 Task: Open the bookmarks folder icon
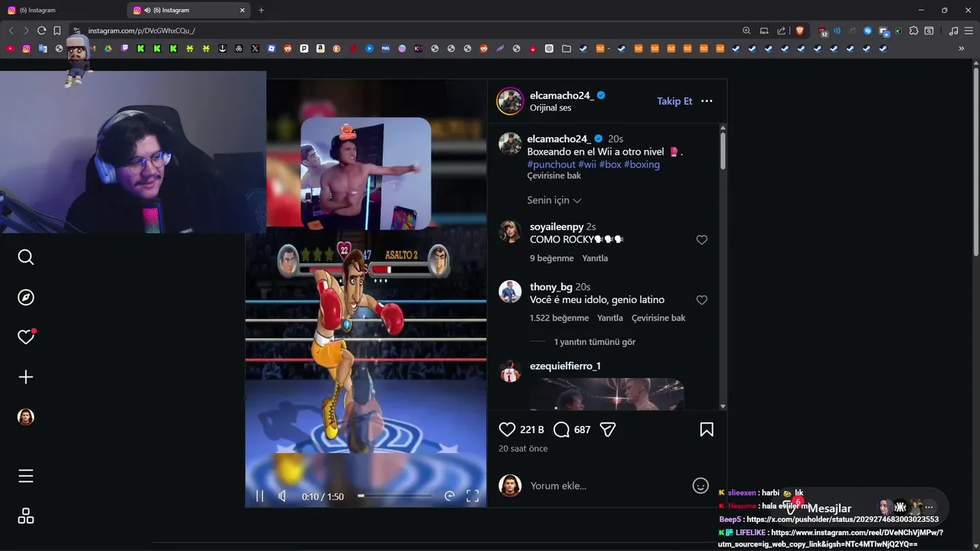[x=566, y=48]
